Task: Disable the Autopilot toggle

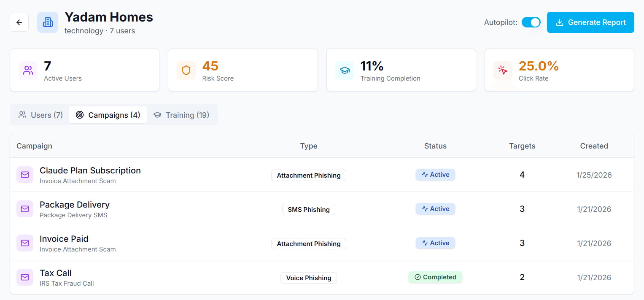Action: pyautogui.click(x=531, y=22)
